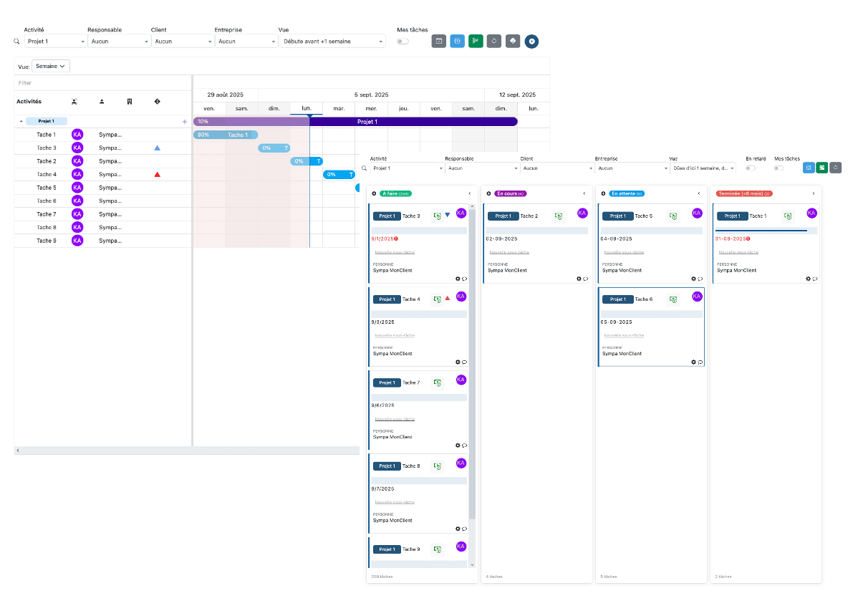The height and width of the screenshot is (616, 853).
Task: Enable the En retard toggle
Action: click(x=751, y=168)
